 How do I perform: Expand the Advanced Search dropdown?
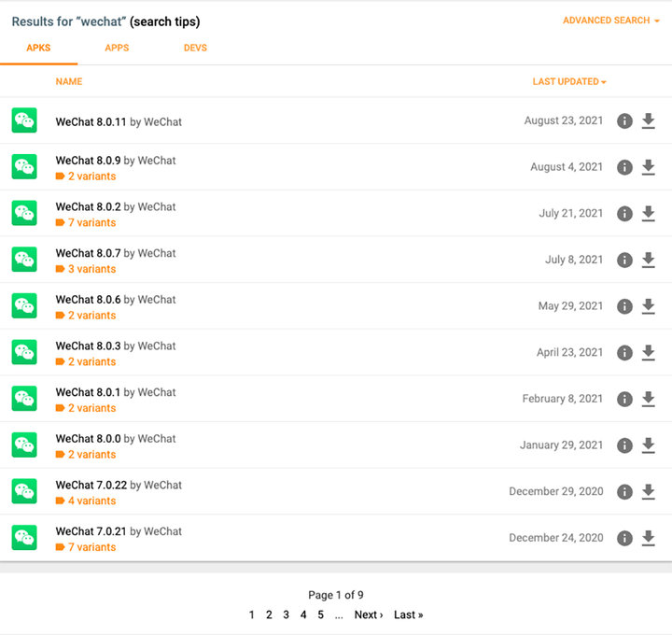pos(610,21)
